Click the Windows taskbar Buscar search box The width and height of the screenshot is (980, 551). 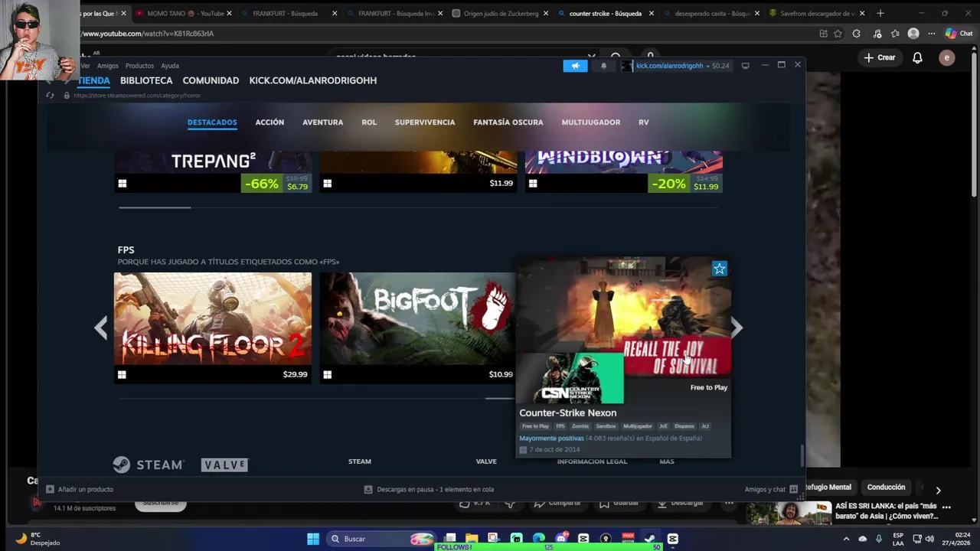point(381,539)
